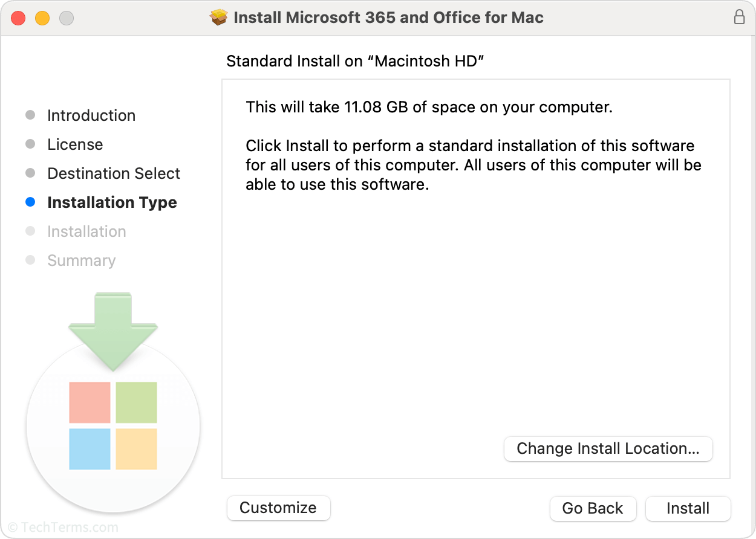This screenshot has height=539, width=756.
Task: Click the red square of Microsoft logo
Action: point(90,402)
